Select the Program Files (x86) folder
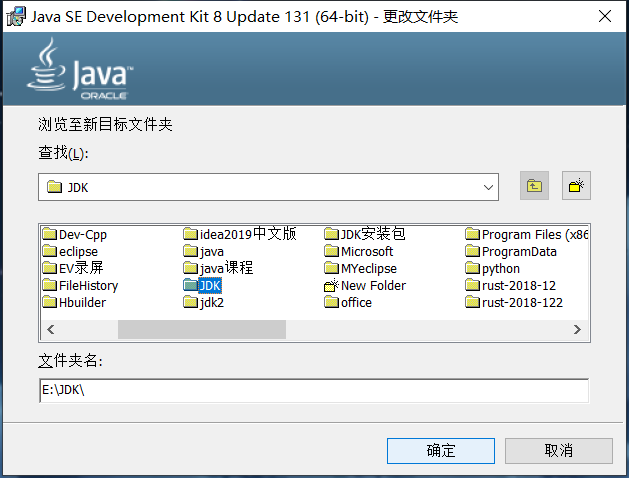The height and width of the screenshot is (478, 629). pos(527,235)
